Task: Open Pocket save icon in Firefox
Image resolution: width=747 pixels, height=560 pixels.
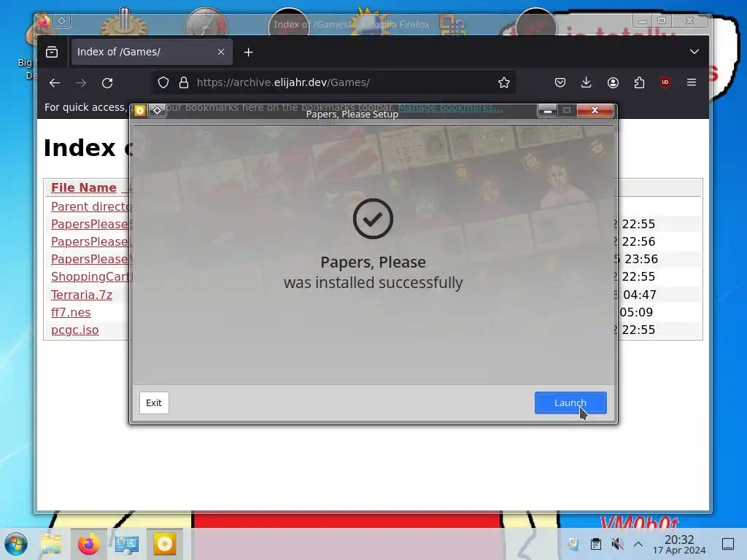Action: [x=560, y=83]
